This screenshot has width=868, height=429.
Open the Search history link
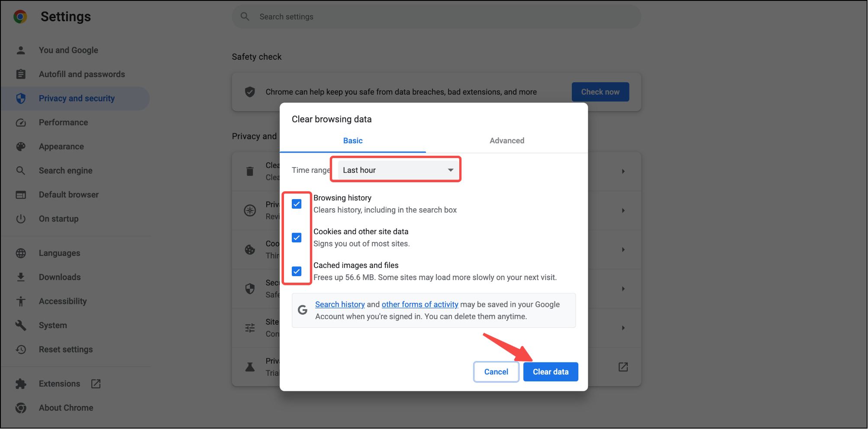pos(340,304)
